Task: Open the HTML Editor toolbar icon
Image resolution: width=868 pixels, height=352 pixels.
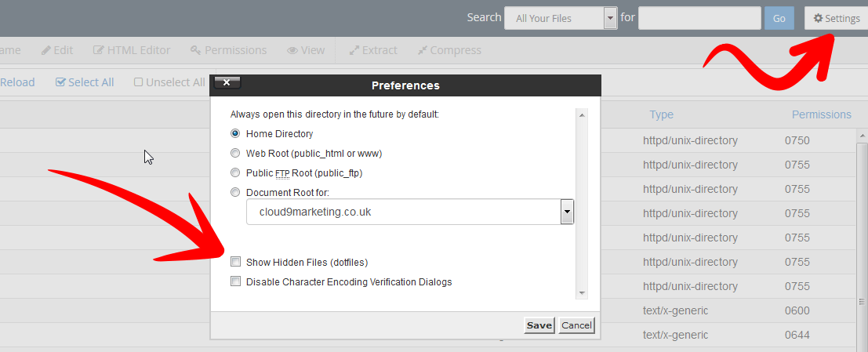Action: (x=98, y=50)
